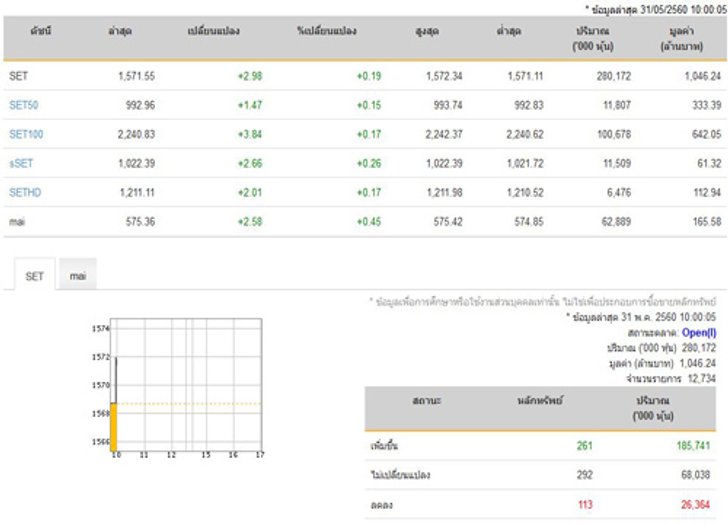Select sSET percent change +0.26
The width and height of the screenshot is (728, 524).
coord(369,163)
